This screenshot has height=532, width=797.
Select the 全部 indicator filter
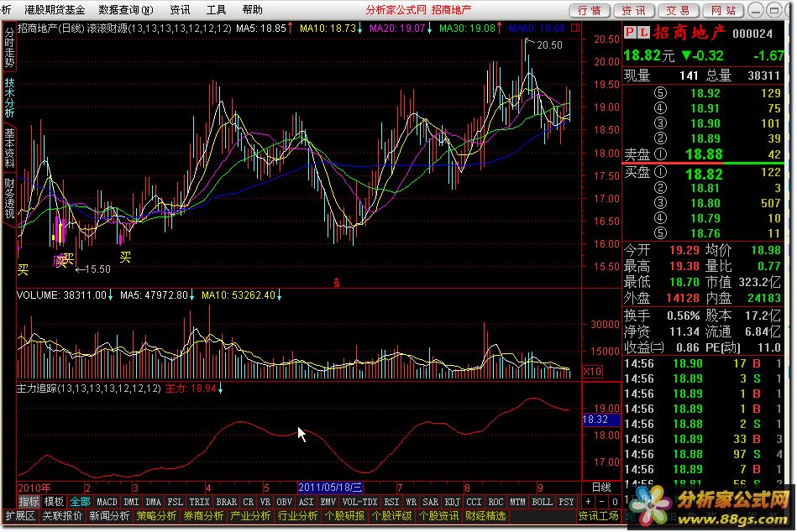click(x=80, y=502)
